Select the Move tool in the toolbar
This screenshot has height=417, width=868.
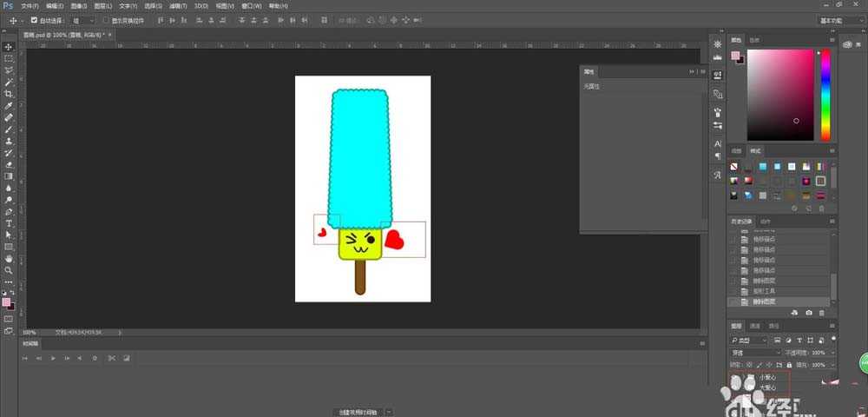[9, 47]
